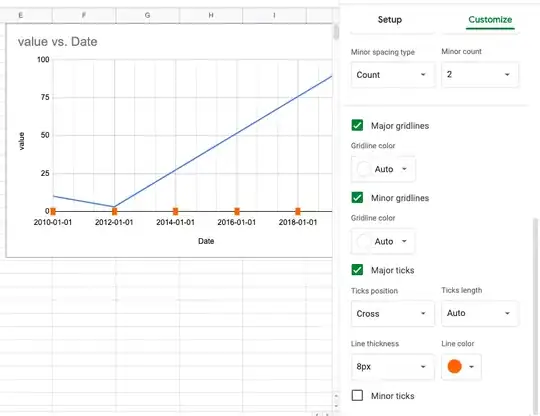Disable the Major ticks checkbox
This screenshot has width=540, height=416.
click(x=357, y=270)
